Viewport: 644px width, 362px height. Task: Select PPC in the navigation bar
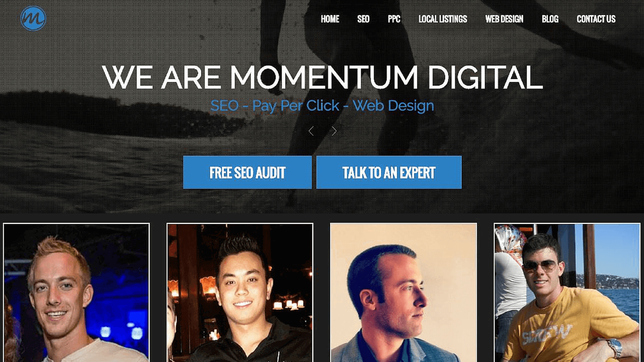[394, 19]
